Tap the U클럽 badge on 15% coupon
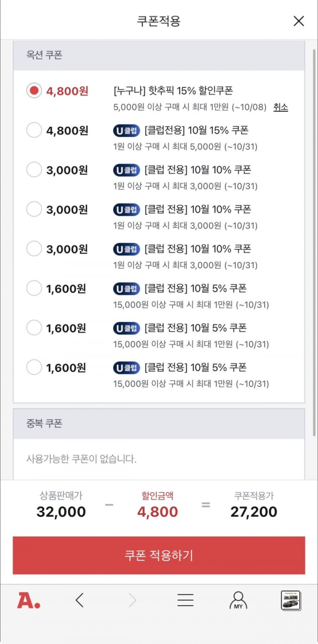318x644 pixels. click(x=126, y=130)
